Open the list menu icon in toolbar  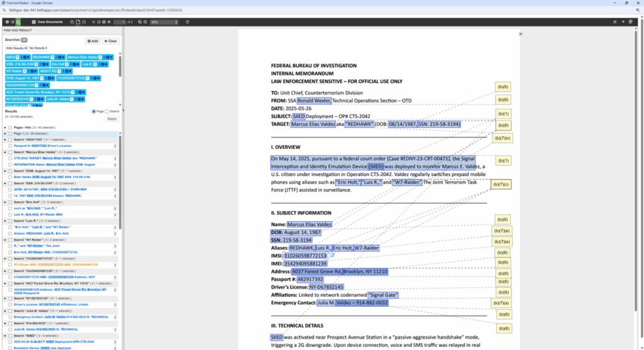[13, 22]
